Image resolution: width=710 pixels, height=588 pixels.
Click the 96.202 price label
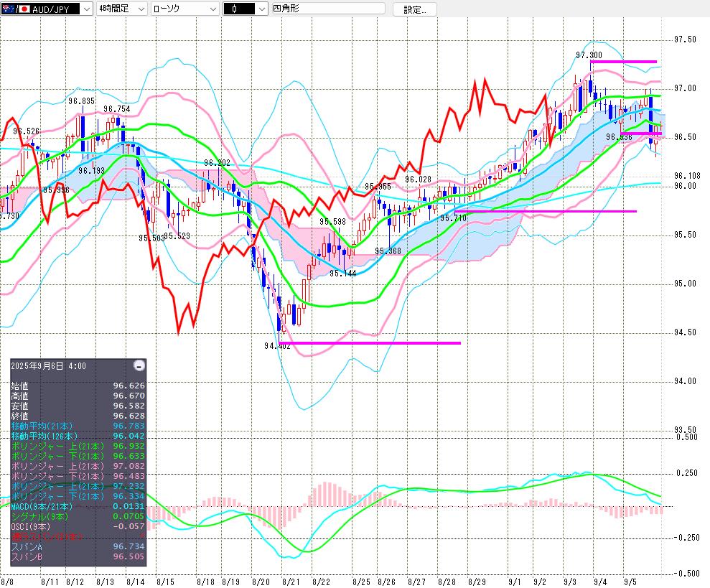(217, 163)
